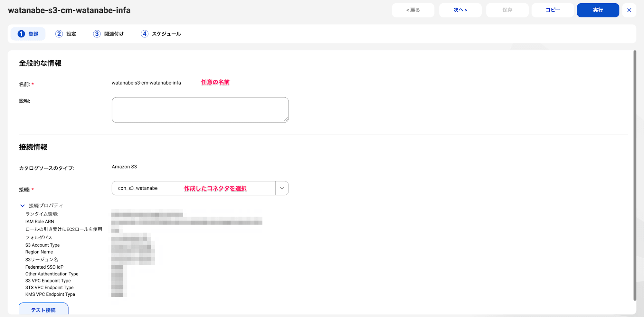
Task: Click the S3 VPC Endpoint Type label
Action: coord(48,281)
